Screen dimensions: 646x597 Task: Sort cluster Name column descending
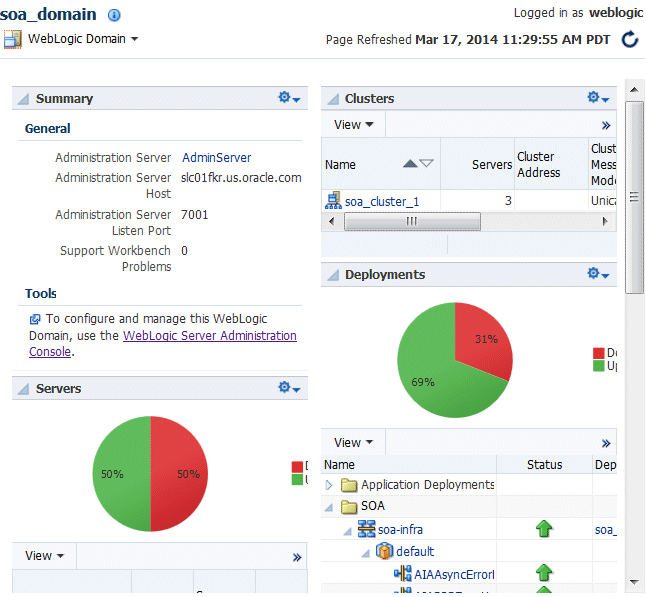pyautogui.click(x=426, y=164)
